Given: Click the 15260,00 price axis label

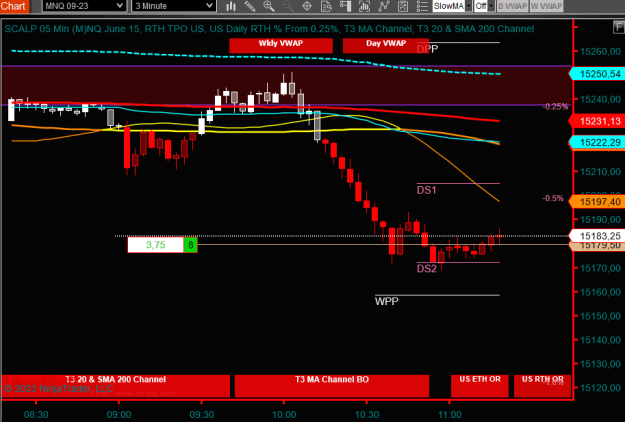Looking at the screenshot, I should (600, 51).
